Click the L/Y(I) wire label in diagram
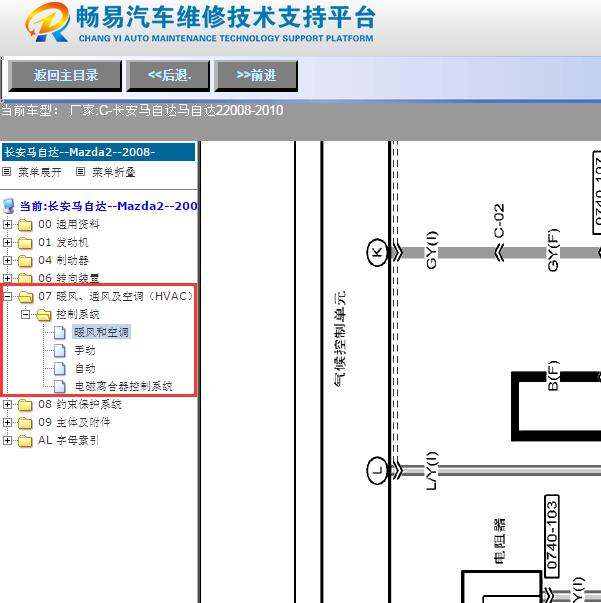 432,471
